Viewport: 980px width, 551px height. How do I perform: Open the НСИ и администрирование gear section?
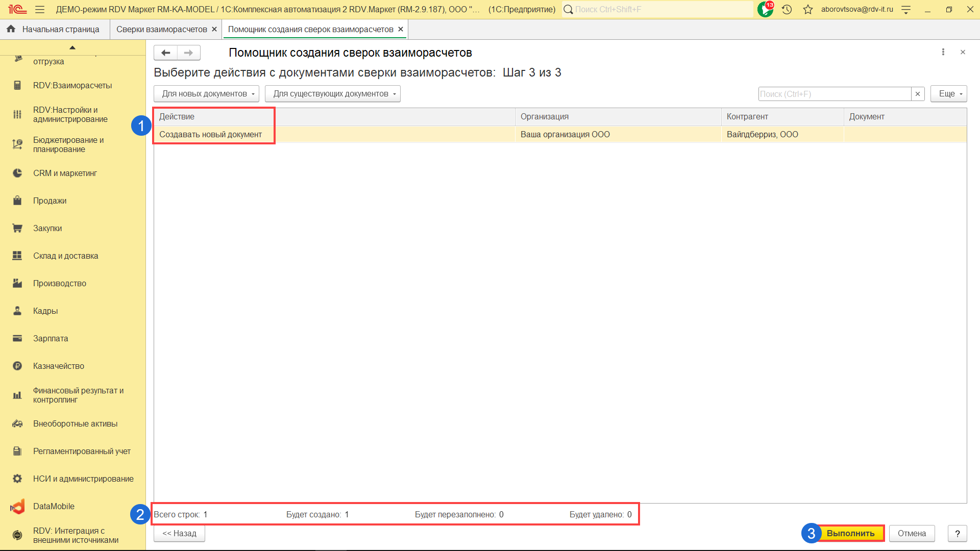17,479
